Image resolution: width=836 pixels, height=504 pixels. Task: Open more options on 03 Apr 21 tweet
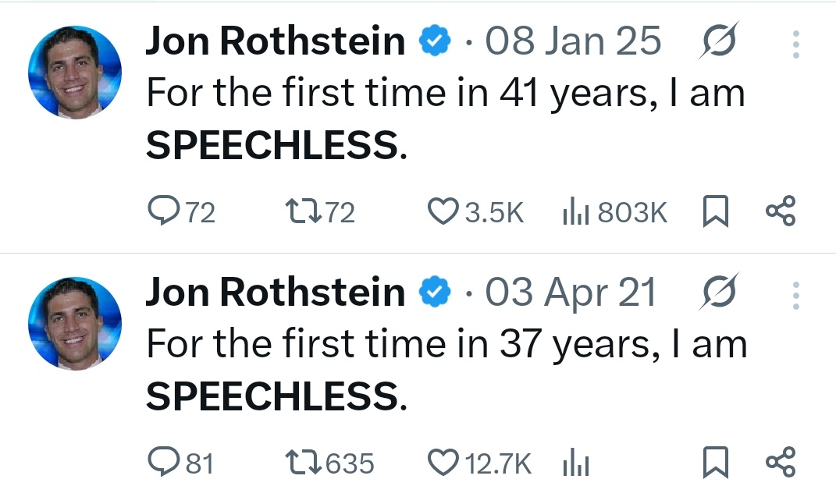(x=795, y=295)
